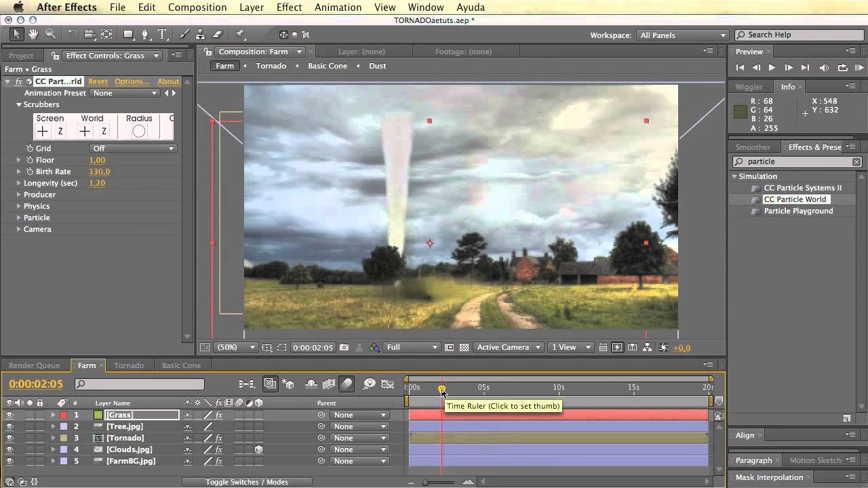Open the Composition Flowchart icon in viewer
The height and width of the screenshot is (488, 868).
point(647,347)
